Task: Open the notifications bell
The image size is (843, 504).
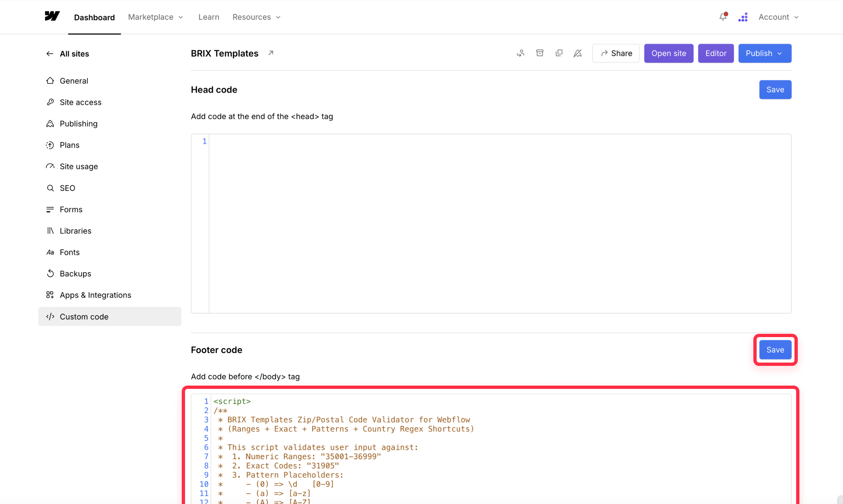Action: click(x=723, y=17)
